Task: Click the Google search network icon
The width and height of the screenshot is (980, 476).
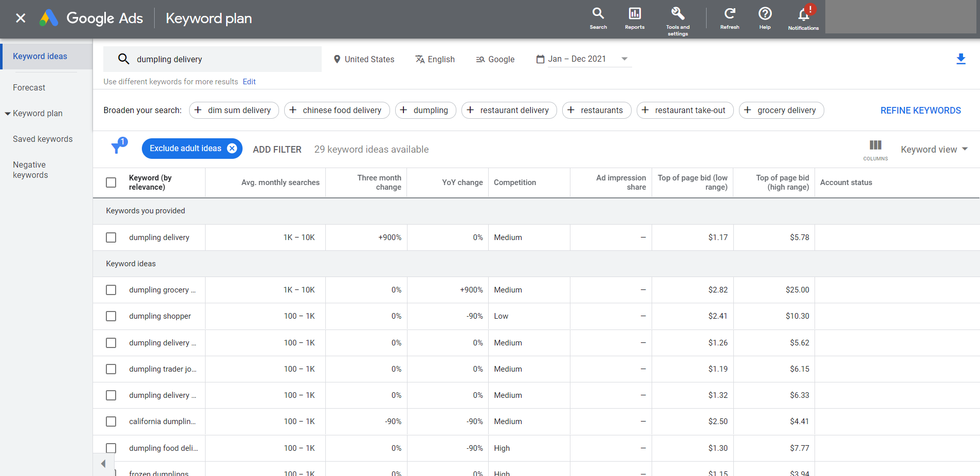Action: click(x=480, y=60)
